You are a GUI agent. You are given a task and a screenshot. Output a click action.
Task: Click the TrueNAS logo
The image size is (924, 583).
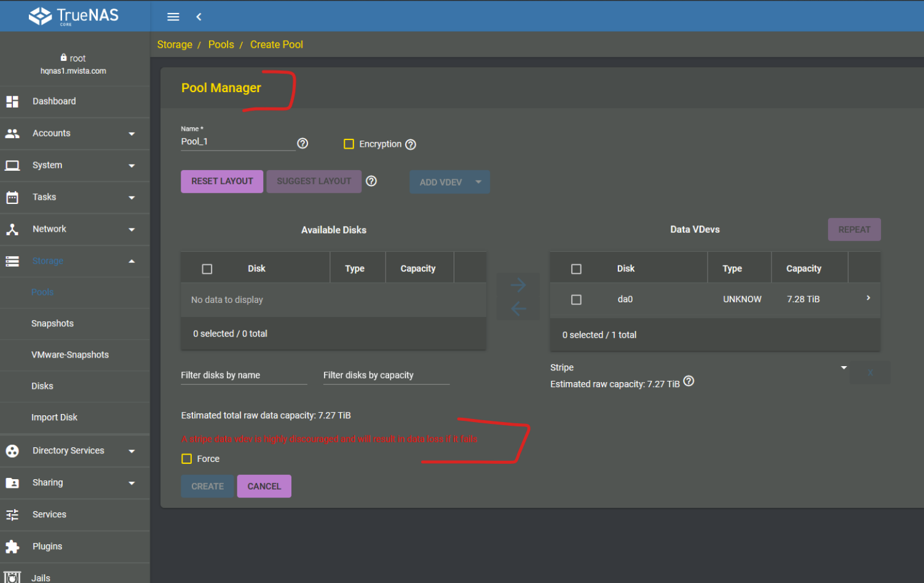tap(74, 16)
